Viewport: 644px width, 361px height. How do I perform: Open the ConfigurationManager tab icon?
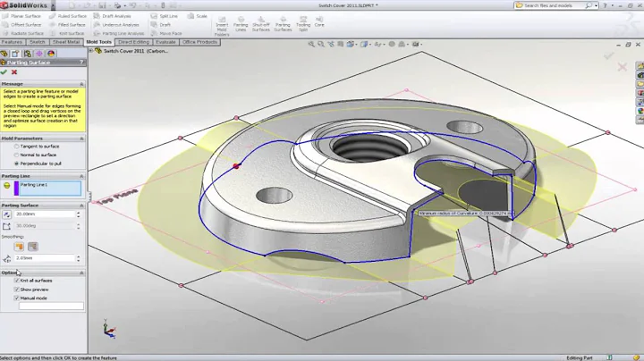(x=28, y=54)
